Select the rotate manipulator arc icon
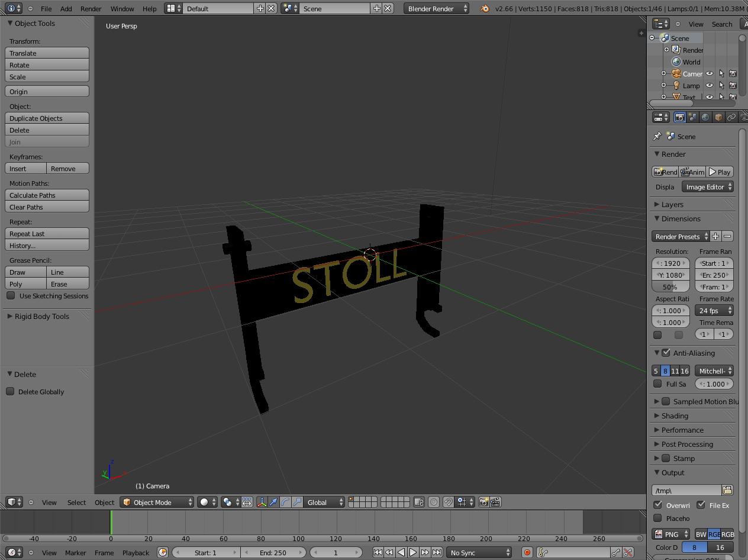Image resolution: width=748 pixels, height=560 pixels. coord(285,502)
